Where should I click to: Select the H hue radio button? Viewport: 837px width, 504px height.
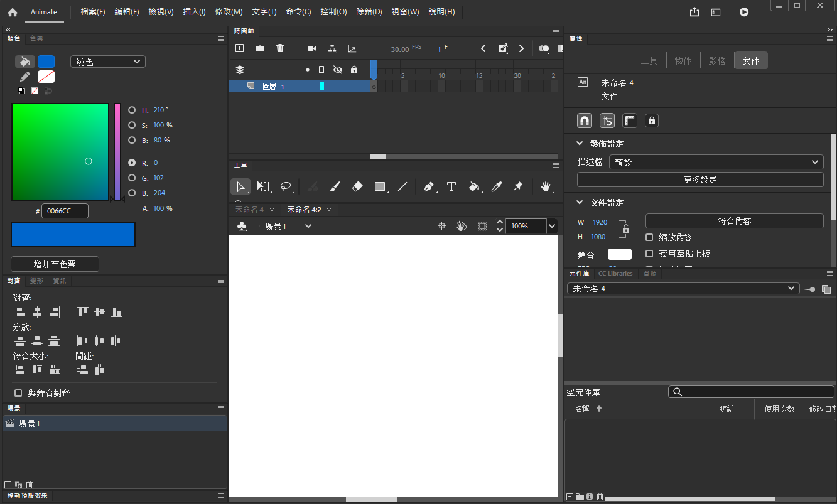132,110
